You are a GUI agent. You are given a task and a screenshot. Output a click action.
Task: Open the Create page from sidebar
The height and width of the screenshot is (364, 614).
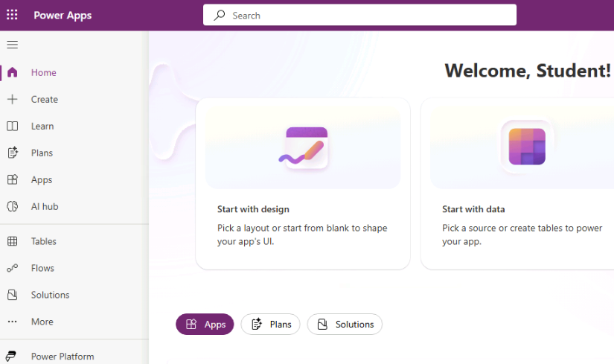[74, 99]
